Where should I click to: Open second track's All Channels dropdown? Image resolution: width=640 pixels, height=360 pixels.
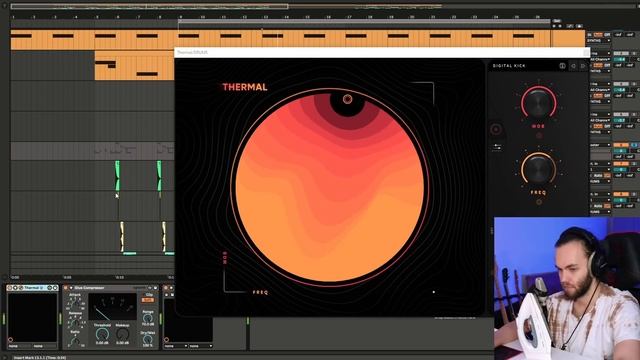tap(600, 60)
